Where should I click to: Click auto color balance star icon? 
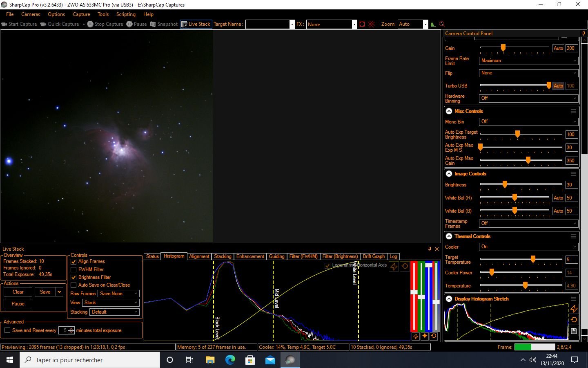425,336
